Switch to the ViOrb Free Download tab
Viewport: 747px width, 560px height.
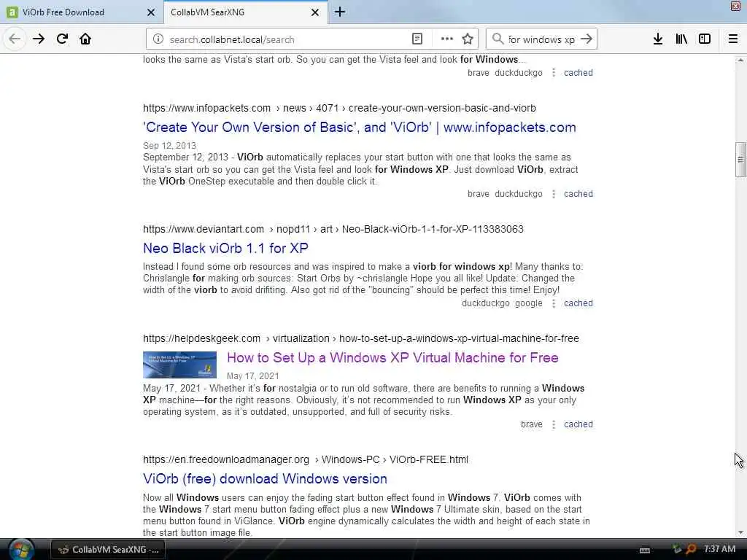[81, 12]
